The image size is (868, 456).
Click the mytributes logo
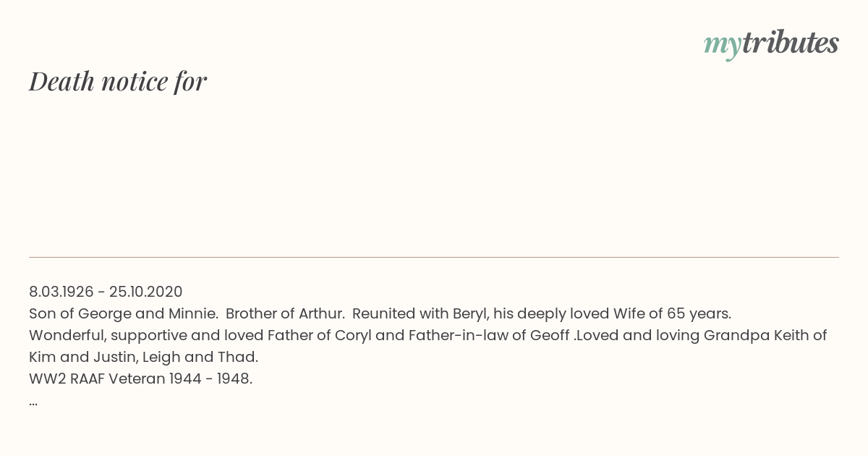[771, 44]
